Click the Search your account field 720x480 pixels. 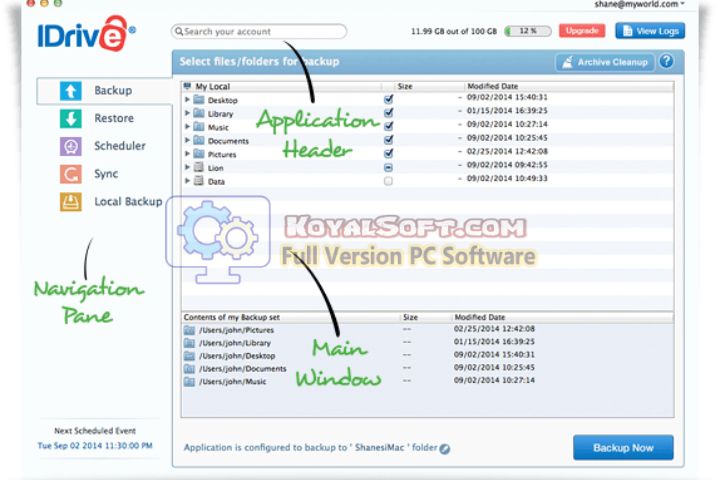259,31
